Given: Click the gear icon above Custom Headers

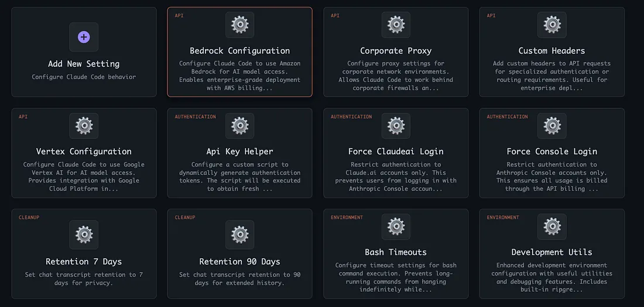Looking at the screenshot, I should pos(551,25).
